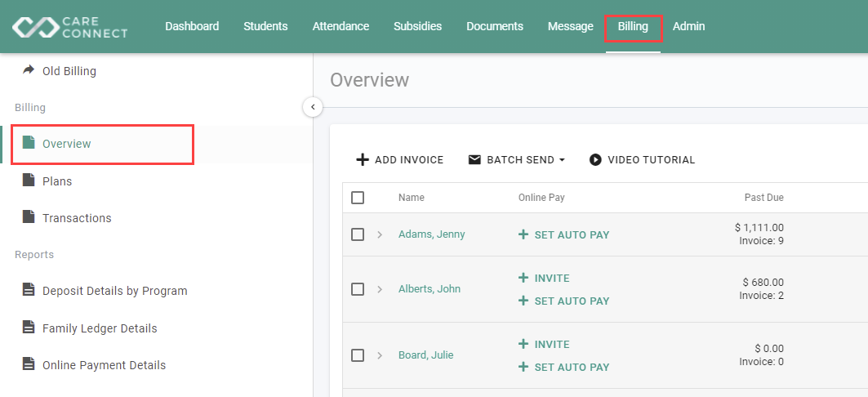Open Transactions in the sidebar
Viewport: 868px width, 397px height.
click(x=77, y=217)
